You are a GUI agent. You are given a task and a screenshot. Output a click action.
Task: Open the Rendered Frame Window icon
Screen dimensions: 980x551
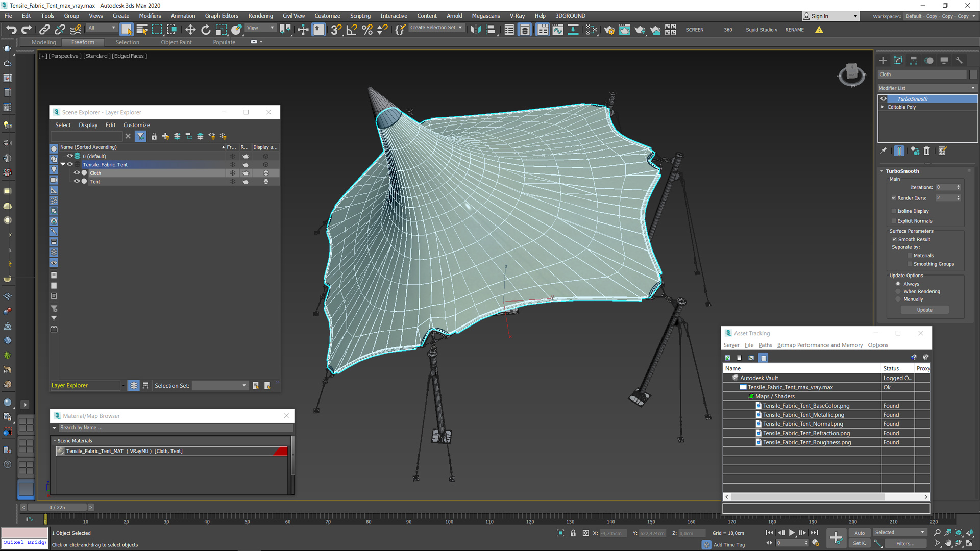pyautogui.click(x=625, y=30)
